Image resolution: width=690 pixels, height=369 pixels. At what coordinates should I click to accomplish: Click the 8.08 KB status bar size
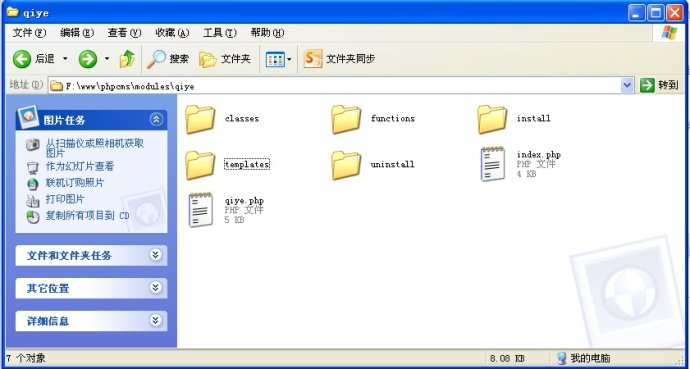[507, 358]
